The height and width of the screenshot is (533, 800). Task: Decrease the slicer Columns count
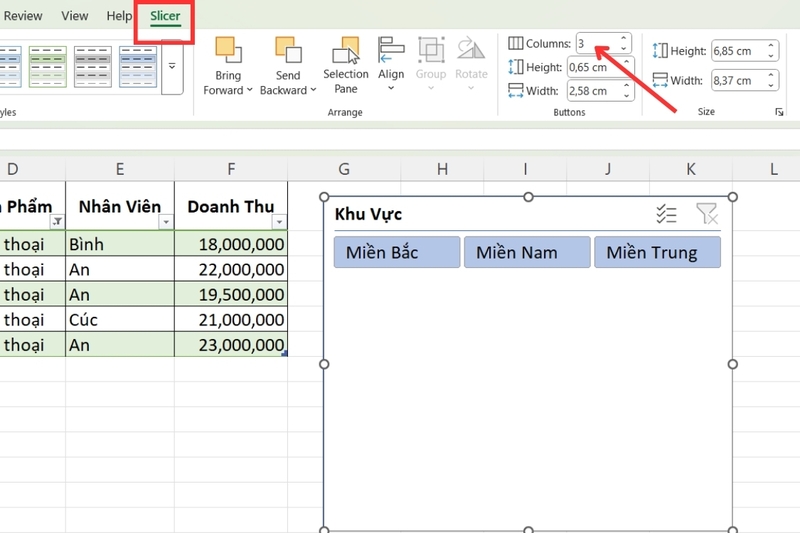pos(623,49)
